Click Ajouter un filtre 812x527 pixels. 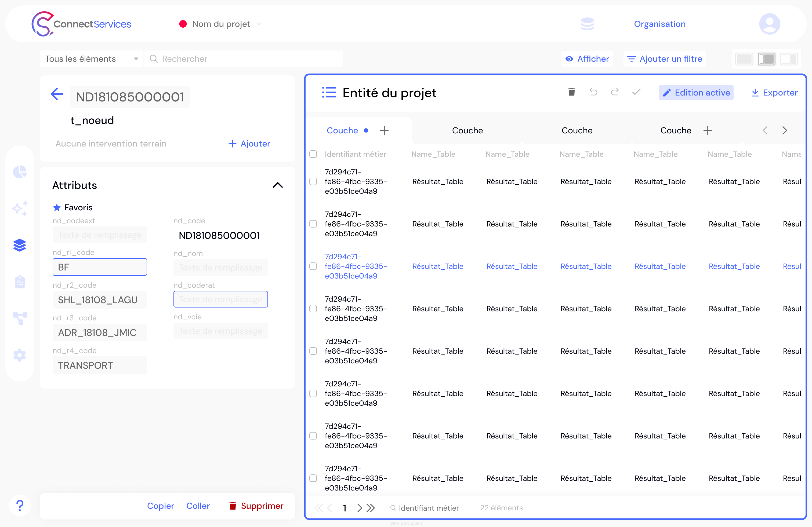click(664, 59)
